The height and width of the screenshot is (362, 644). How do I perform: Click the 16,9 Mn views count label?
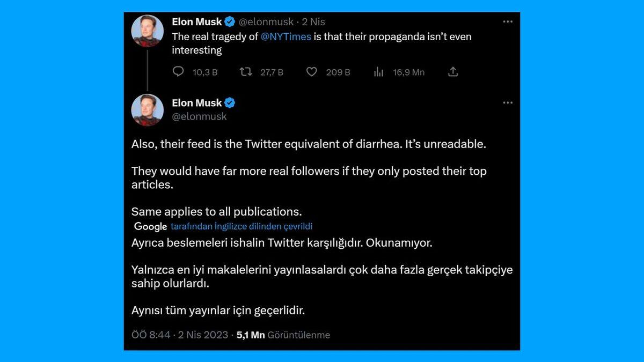point(408,72)
